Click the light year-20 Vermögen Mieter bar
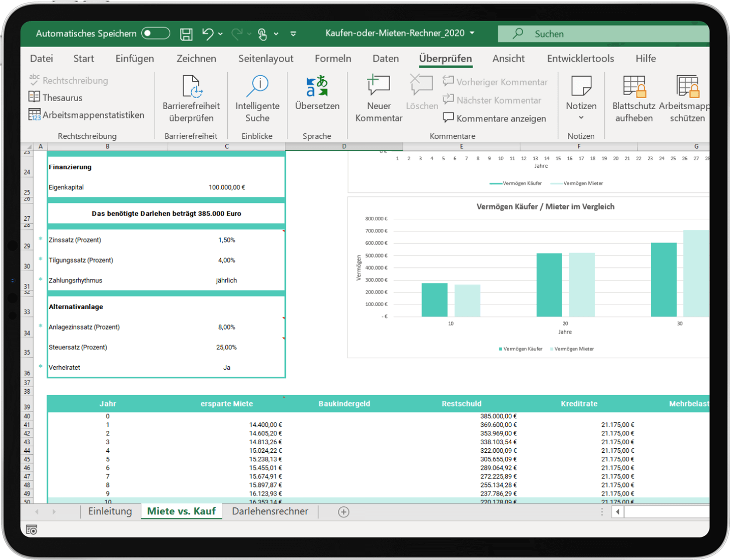This screenshot has height=560, width=730. (x=582, y=285)
